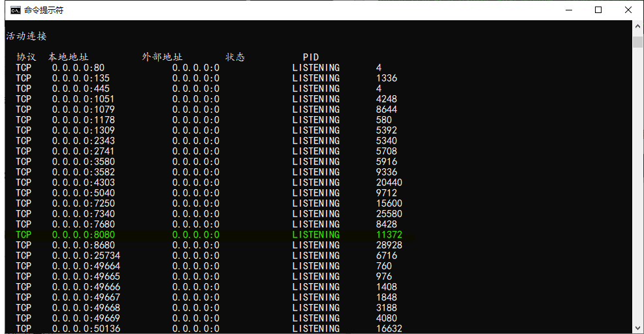Click the PID value 6716
This screenshot has height=334, width=644.
click(387, 256)
